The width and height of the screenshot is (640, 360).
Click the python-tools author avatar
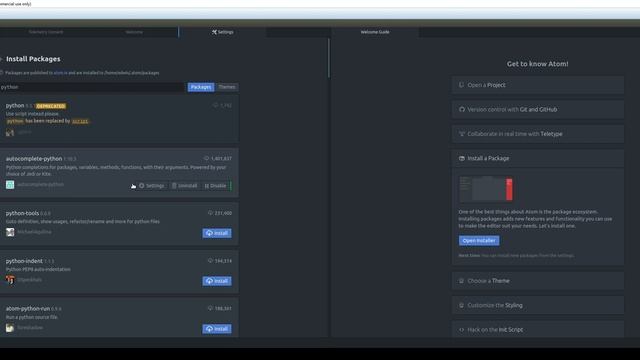[10, 232]
